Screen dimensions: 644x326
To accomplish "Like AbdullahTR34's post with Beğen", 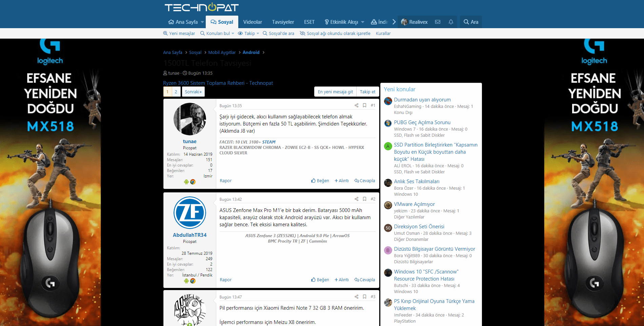I will pyautogui.click(x=320, y=280).
